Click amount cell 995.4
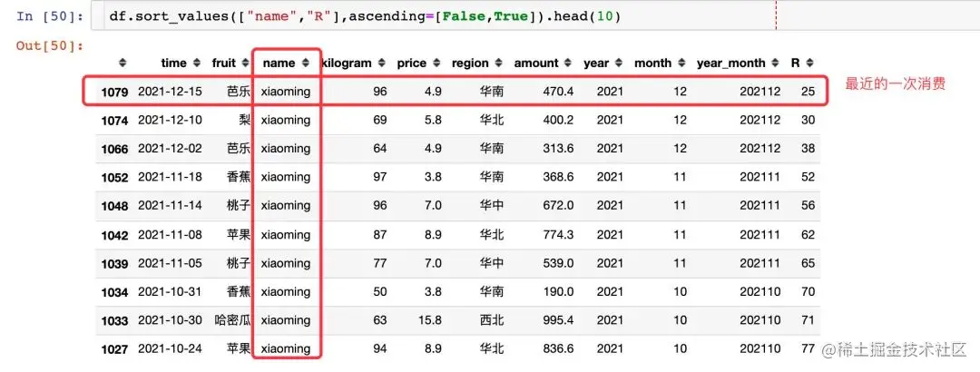The width and height of the screenshot is (980, 372). [x=559, y=320]
